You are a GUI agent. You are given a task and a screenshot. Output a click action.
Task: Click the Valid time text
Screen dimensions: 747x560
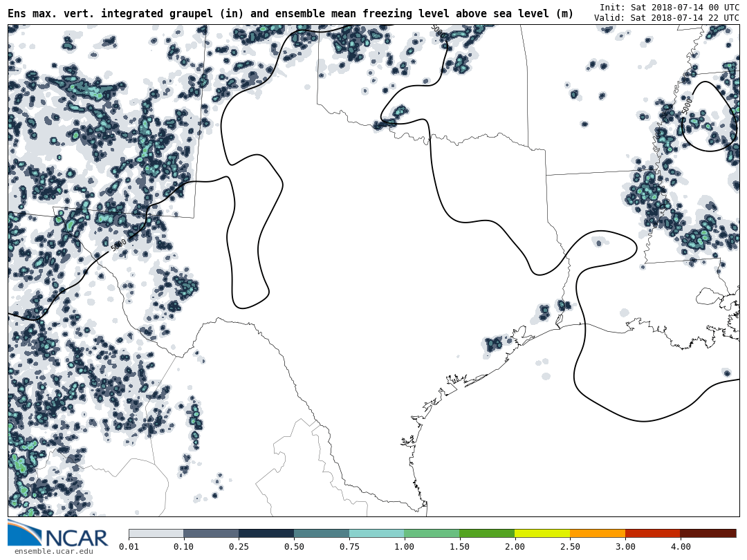pos(666,18)
